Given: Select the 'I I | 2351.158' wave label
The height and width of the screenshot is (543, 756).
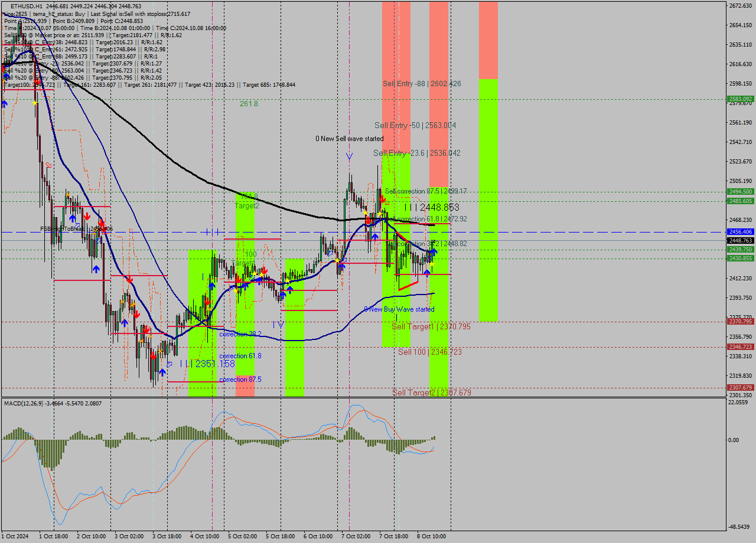Looking at the screenshot, I should coord(207,364).
